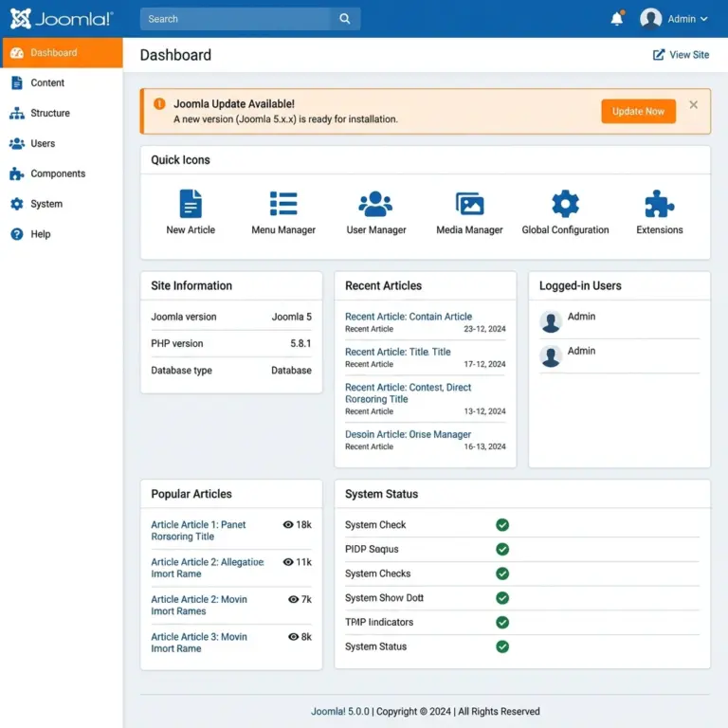This screenshot has height=728, width=728.
Task: Click Update Now button
Action: pyautogui.click(x=638, y=112)
